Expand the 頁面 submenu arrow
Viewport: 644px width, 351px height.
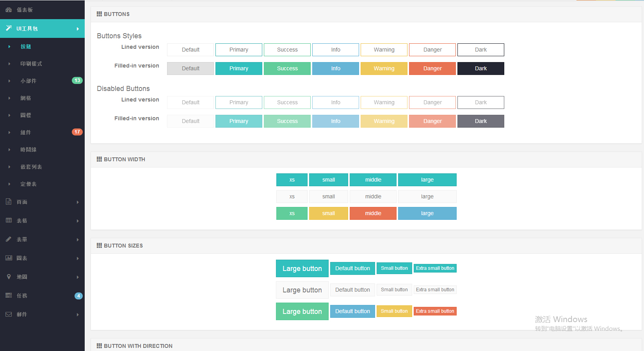tap(78, 202)
